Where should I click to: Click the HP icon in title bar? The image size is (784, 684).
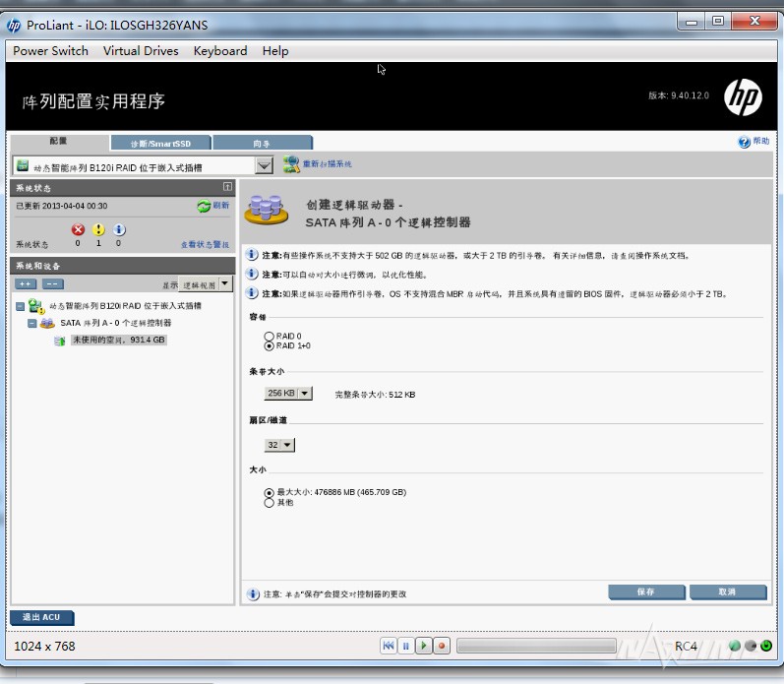pyautogui.click(x=14, y=25)
